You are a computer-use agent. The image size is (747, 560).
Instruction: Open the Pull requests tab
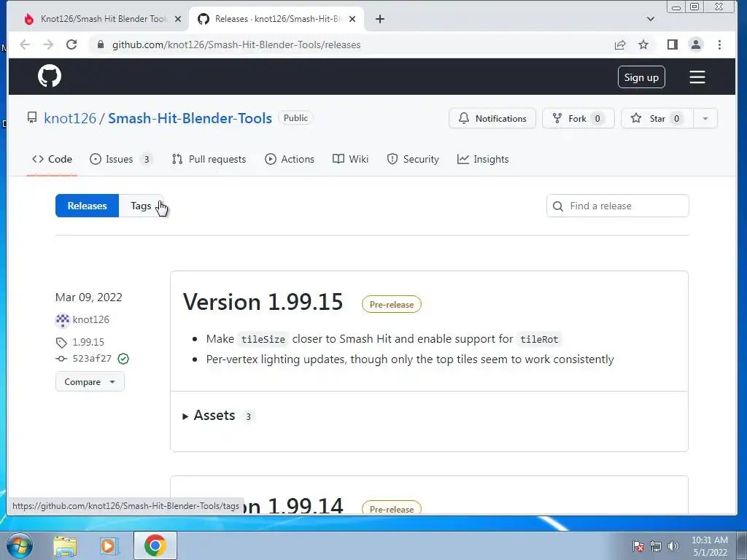coord(209,159)
